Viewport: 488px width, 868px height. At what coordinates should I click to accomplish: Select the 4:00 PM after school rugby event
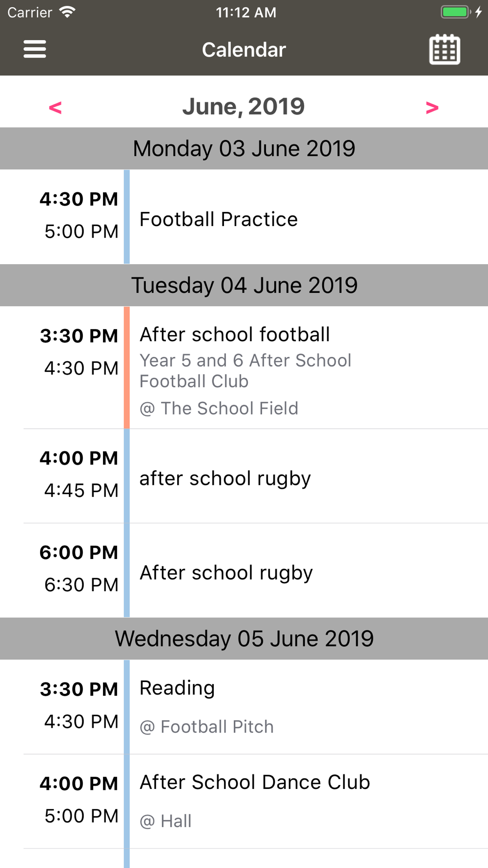click(225, 478)
